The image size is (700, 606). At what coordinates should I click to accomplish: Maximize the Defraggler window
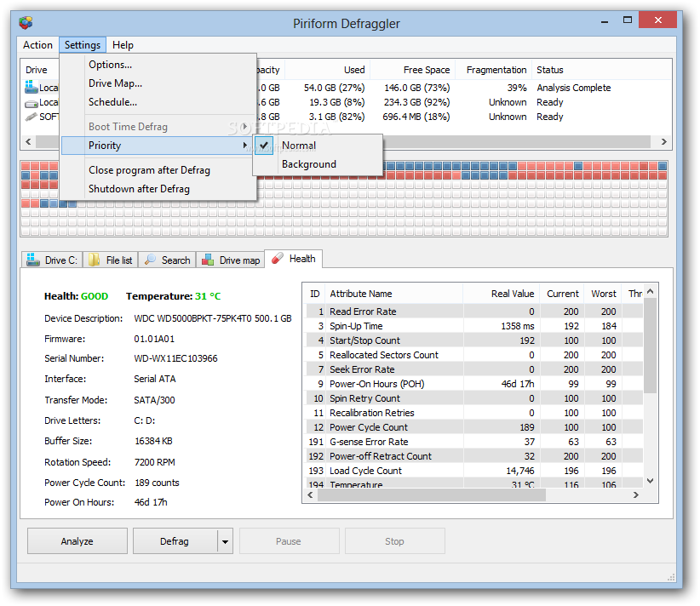(x=628, y=20)
